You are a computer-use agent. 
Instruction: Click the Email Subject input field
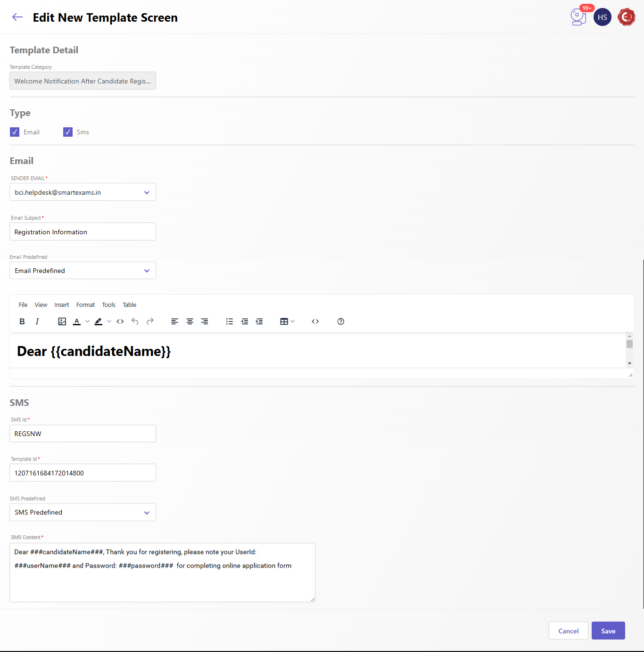pos(83,232)
